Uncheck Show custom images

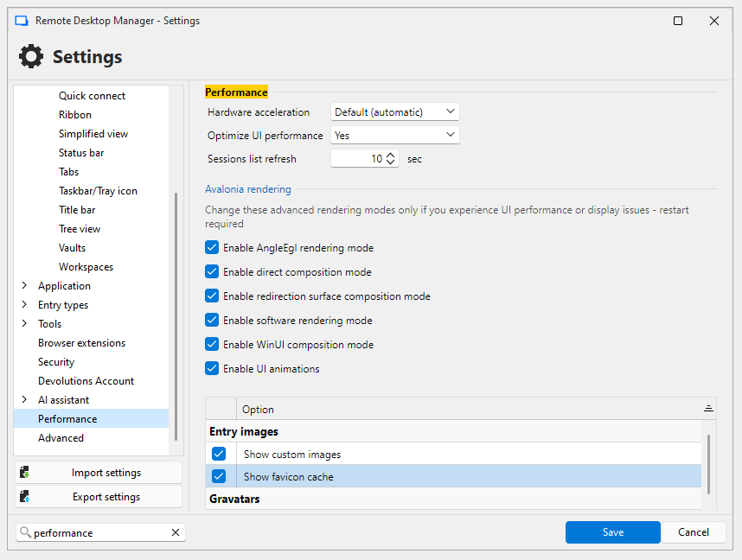[x=219, y=454]
